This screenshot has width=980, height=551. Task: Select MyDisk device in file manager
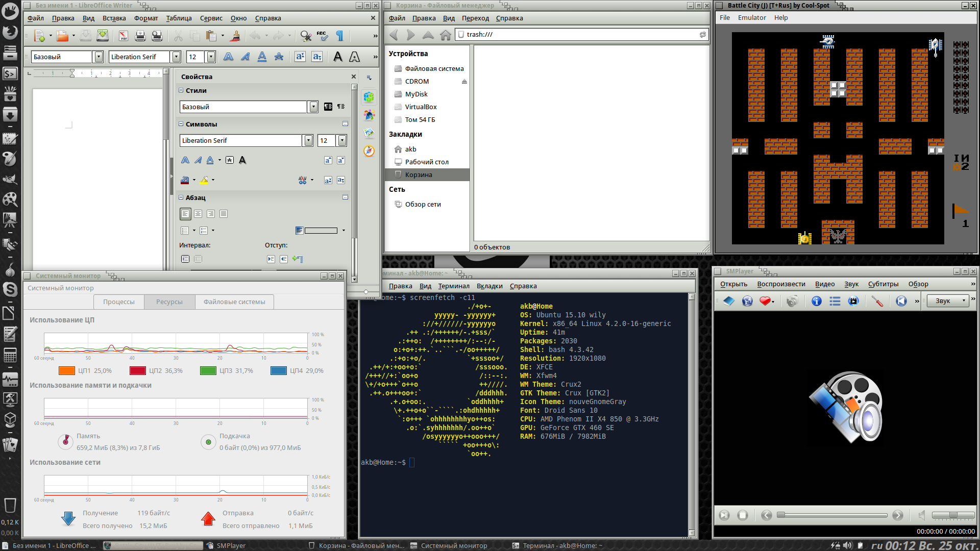pyautogui.click(x=416, y=94)
